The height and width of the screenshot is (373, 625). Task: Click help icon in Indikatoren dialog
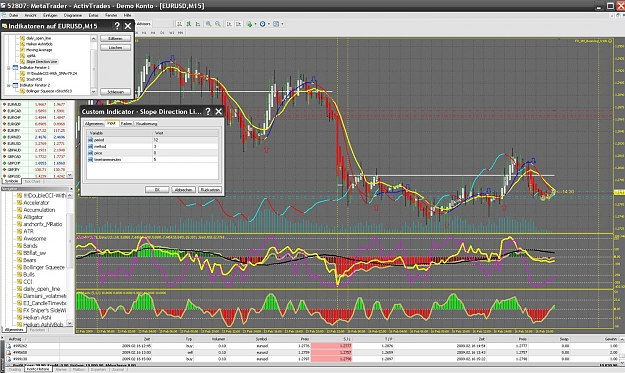(117, 26)
